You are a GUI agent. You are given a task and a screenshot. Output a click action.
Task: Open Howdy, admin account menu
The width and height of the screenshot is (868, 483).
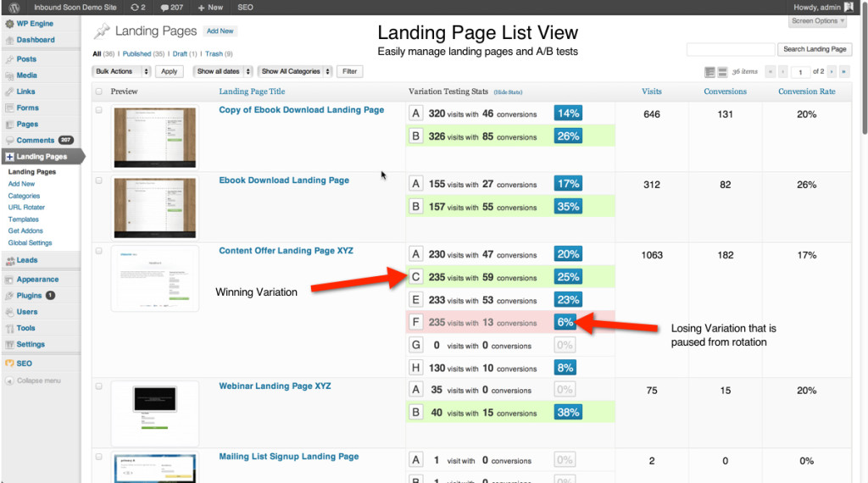tap(823, 7)
